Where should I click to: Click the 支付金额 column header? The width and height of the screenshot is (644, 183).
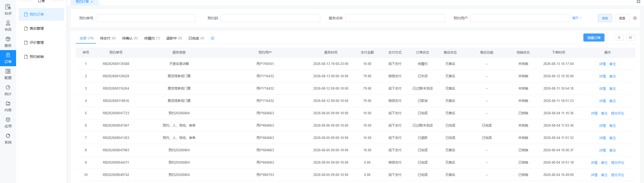point(367,52)
